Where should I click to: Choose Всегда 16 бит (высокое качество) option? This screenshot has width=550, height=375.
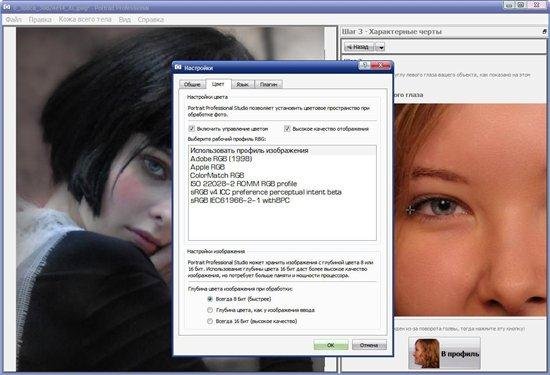210,321
